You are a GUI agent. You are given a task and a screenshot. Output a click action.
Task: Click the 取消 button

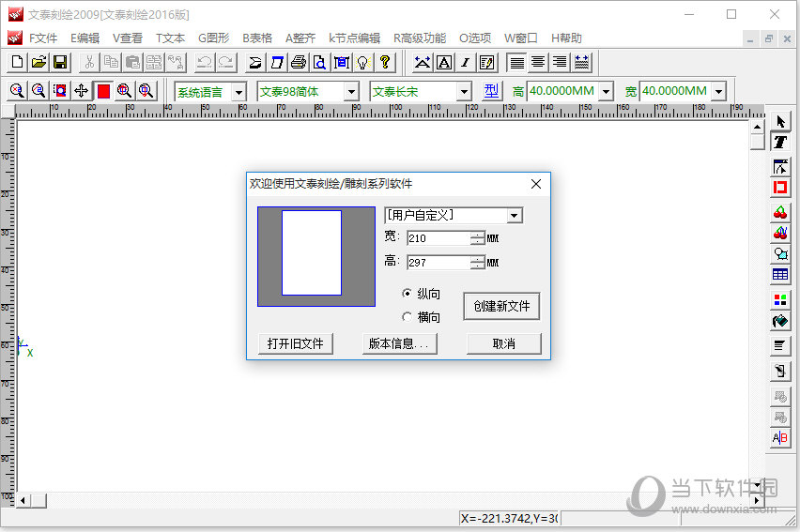(x=504, y=343)
